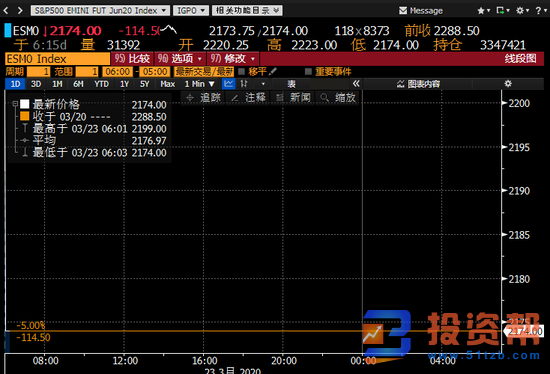Click the forward navigation arrow
The height and width of the screenshot is (374, 550).
pos(20,11)
